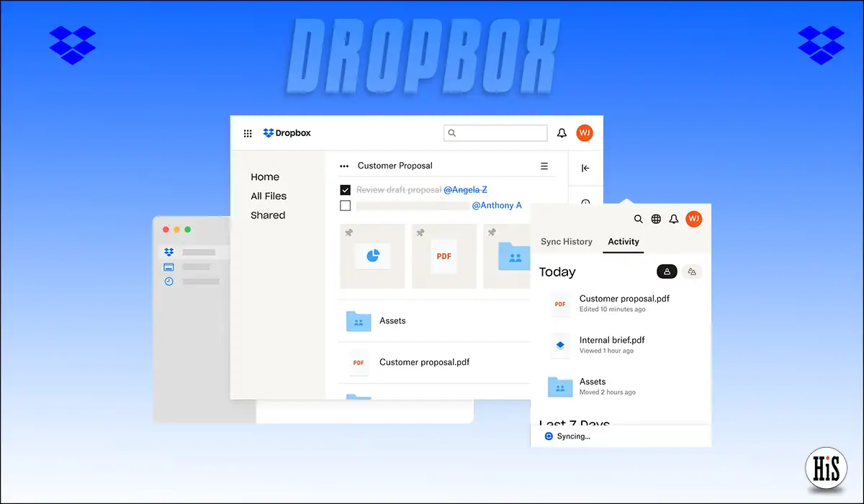
Task: Click the list view icon right of Customer Proposal
Action: (544, 166)
